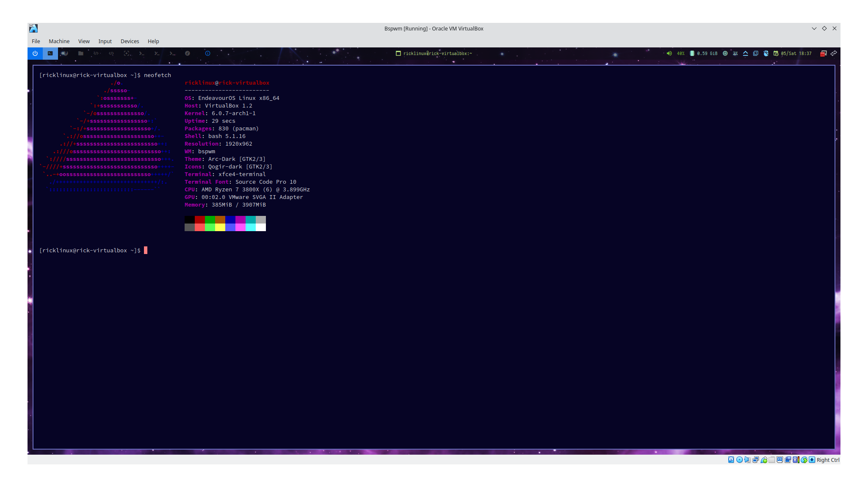Click the CPU processor icon in polybar
Screen dimensions: 868x497
click(x=725, y=53)
